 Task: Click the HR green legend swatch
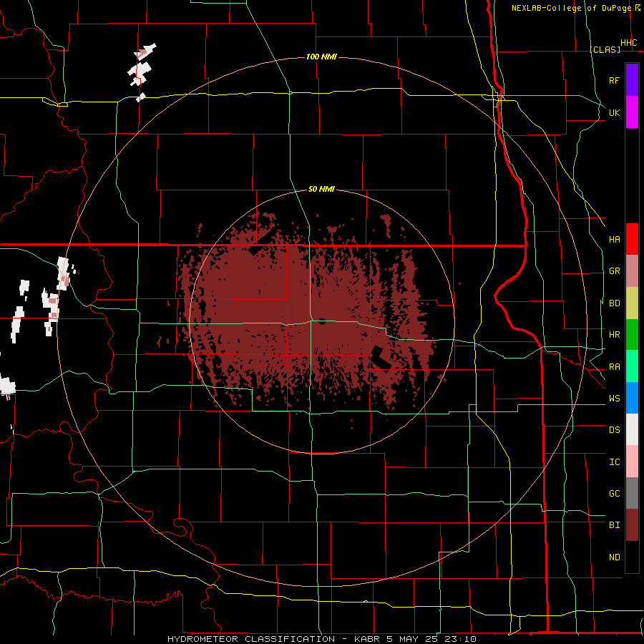(x=632, y=335)
